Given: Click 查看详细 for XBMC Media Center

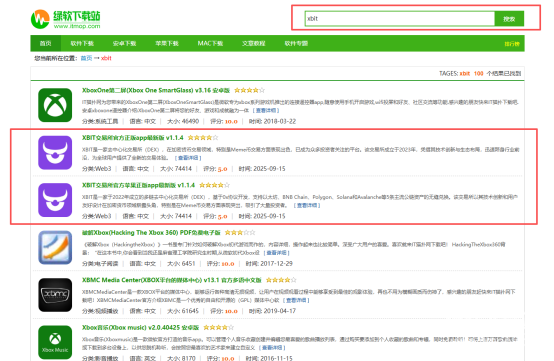Looking at the screenshot, I should (x=296, y=300).
